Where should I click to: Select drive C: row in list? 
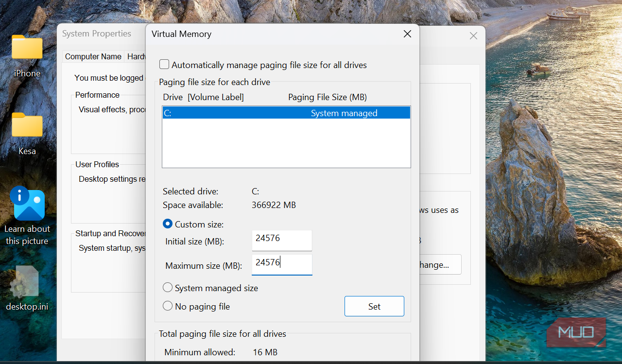pyautogui.click(x=286, y=113)
